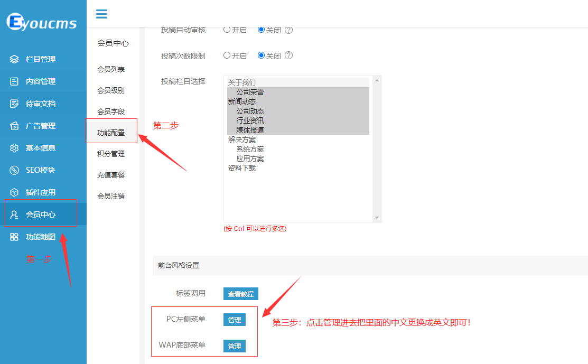Select 关闭 radio for 投稿次数限制

click(x=261, y=55)
